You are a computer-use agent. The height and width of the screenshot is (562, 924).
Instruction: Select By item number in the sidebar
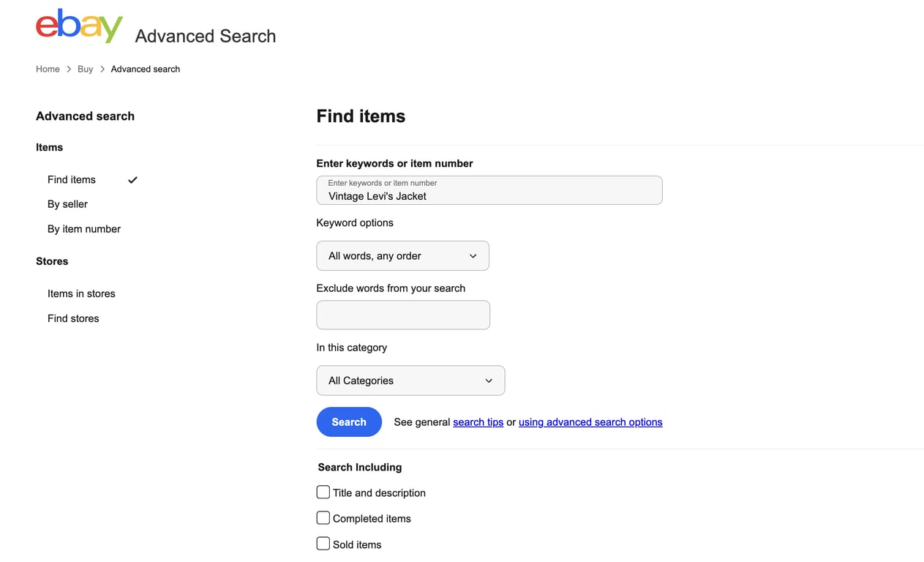[83, 228]
